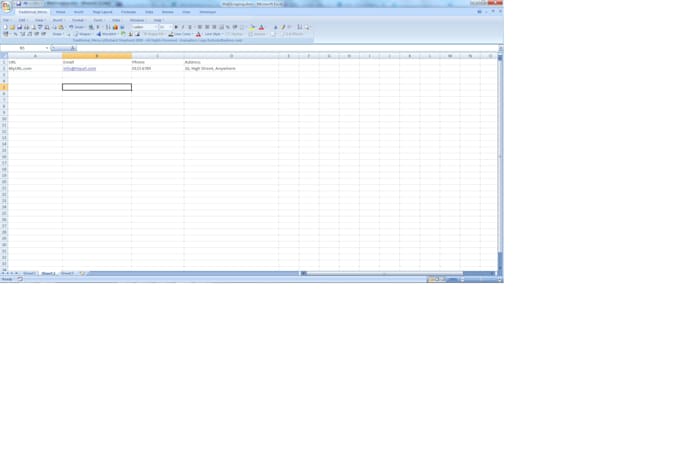Viewport: 680px width, 453px height.
Task: Toggle Italic formatting
Action: coord(183,27)
